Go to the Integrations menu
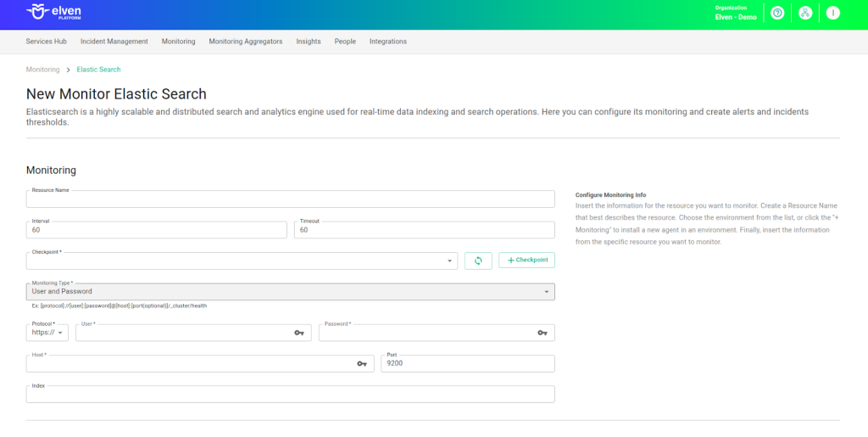This screenshot has height=437, width=868. pyautogui.click(x=388, y=42)
